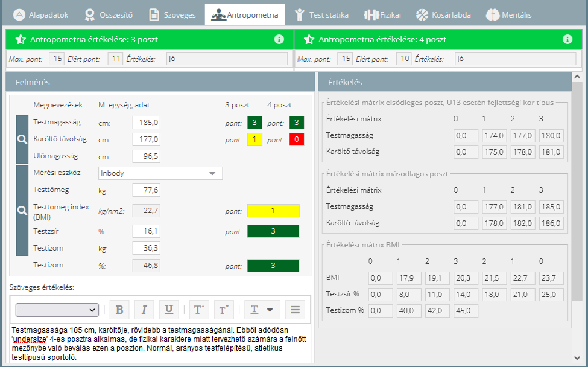This screenshot has height=367, width=588.
Task: Expand the text color dropdown arrow
Action: [x=270, y=310]
